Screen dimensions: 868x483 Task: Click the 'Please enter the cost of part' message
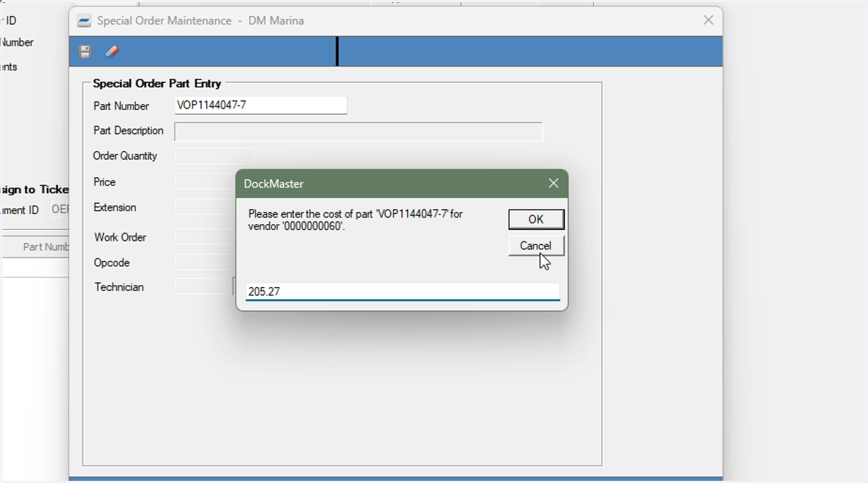pos(355,220)
